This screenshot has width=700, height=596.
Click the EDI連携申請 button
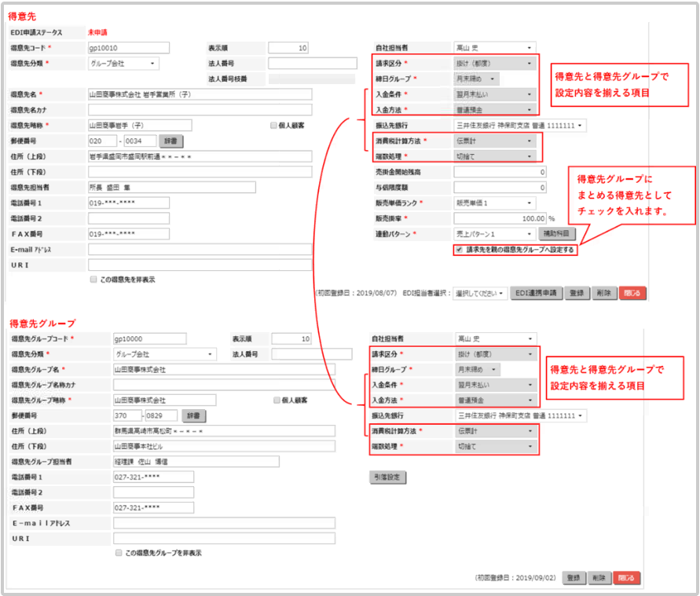tap(537, 293)
